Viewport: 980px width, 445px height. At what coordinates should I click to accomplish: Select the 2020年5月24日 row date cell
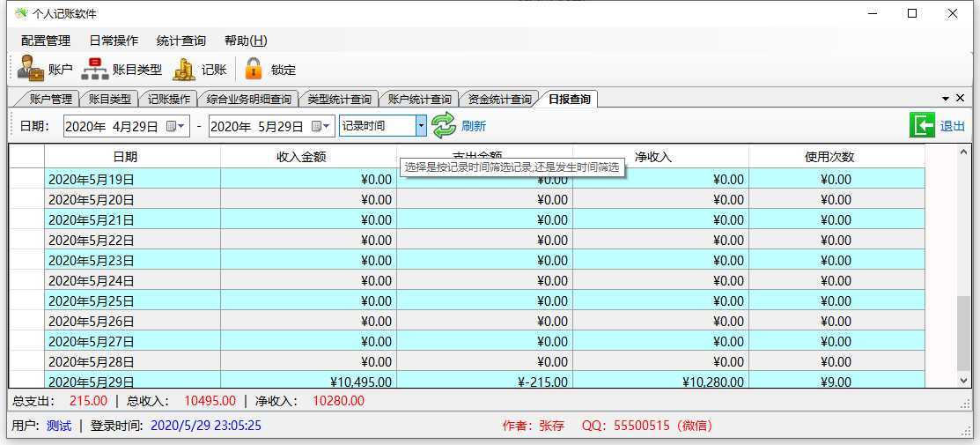click(x=132, y=280)
